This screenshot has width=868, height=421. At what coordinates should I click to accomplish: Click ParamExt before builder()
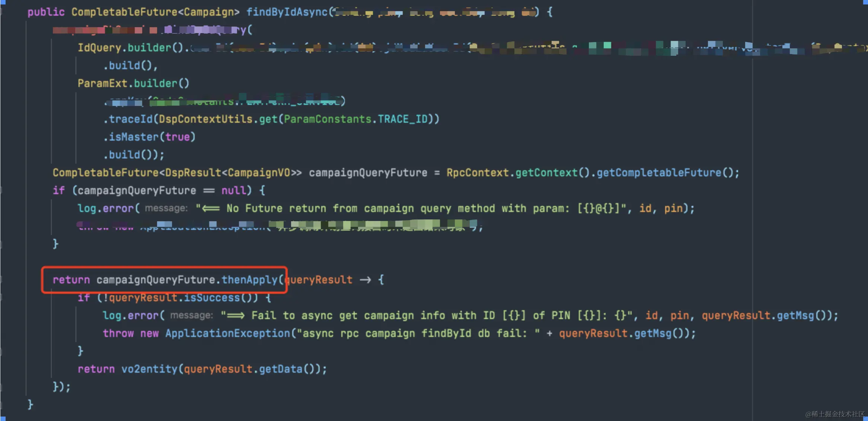point(102,83)
